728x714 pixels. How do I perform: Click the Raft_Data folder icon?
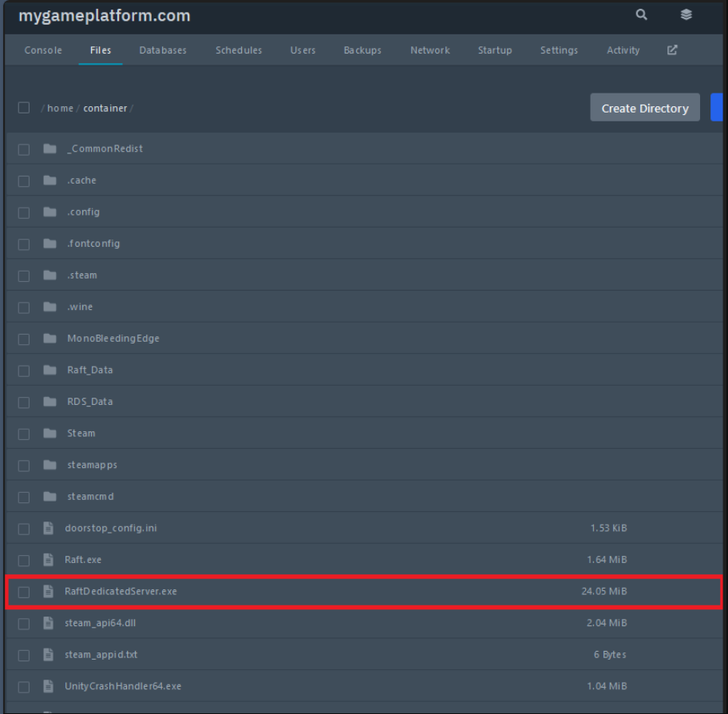tap(49, 370)
